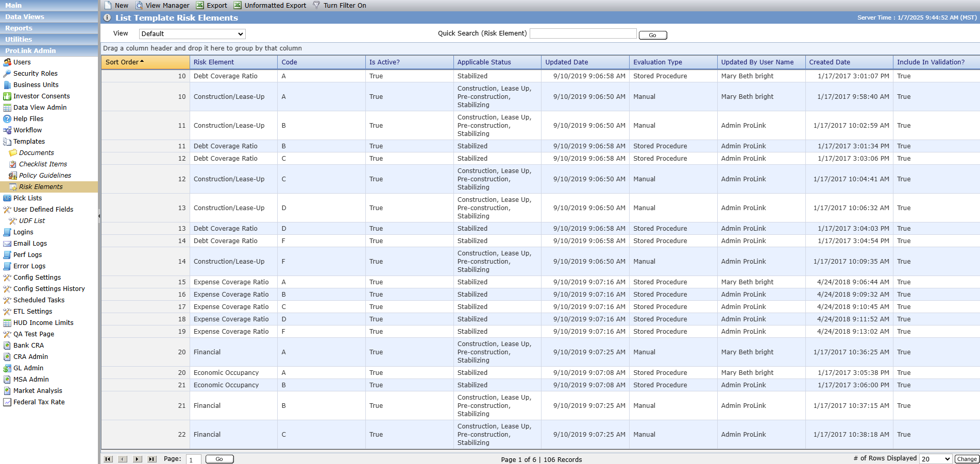
Task: Open the Market Analysis link
Action: coord(38,391)
